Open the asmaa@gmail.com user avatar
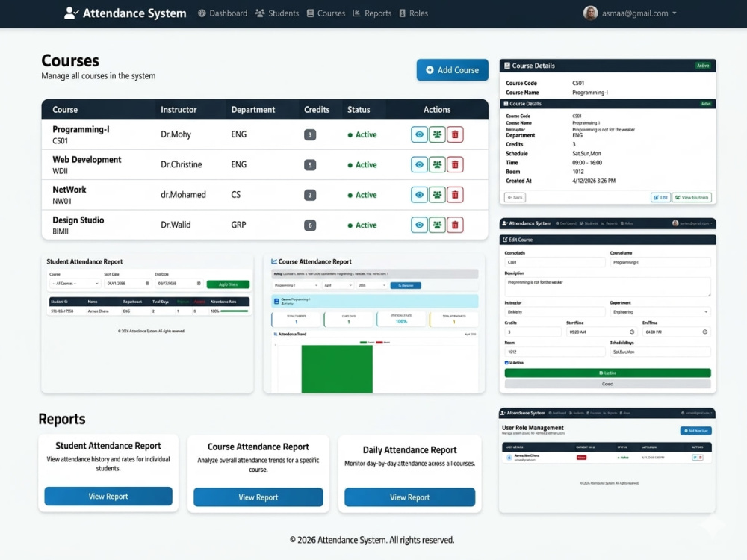This screenshot has width=747, height=560. (590, 13)
